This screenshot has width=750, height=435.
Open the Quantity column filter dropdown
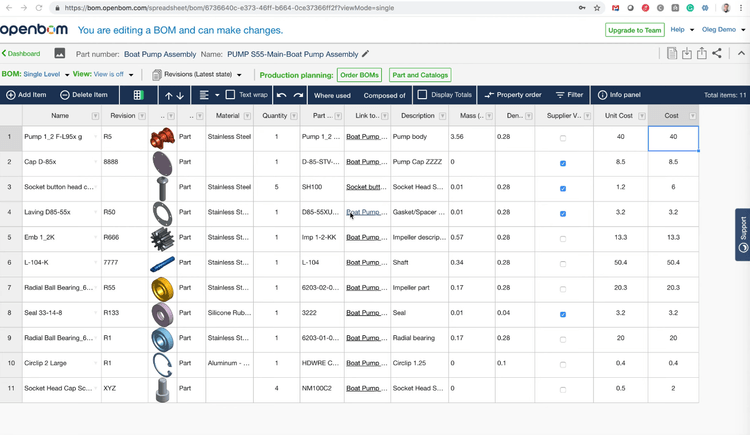(294, 116)
